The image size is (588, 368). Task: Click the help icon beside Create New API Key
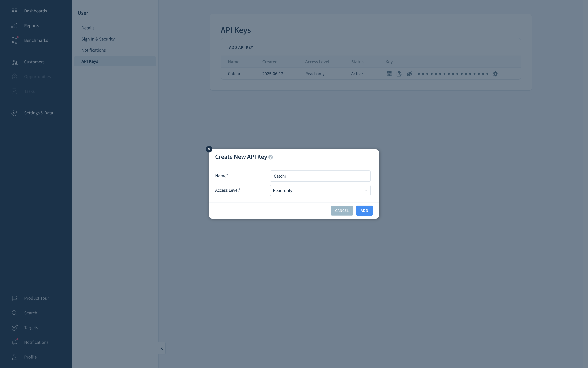[x=270, y=157]
